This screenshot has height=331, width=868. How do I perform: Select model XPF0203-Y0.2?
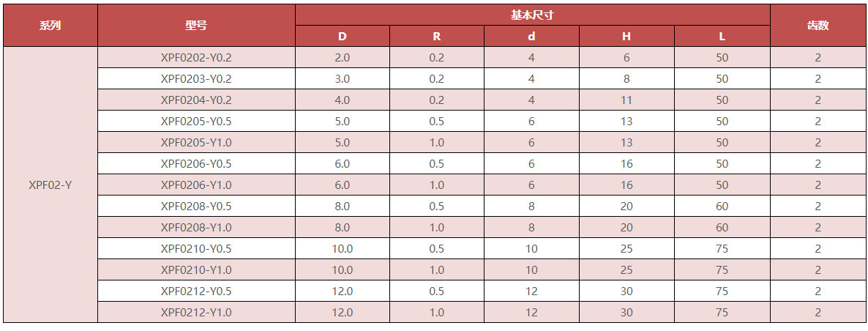196,79
